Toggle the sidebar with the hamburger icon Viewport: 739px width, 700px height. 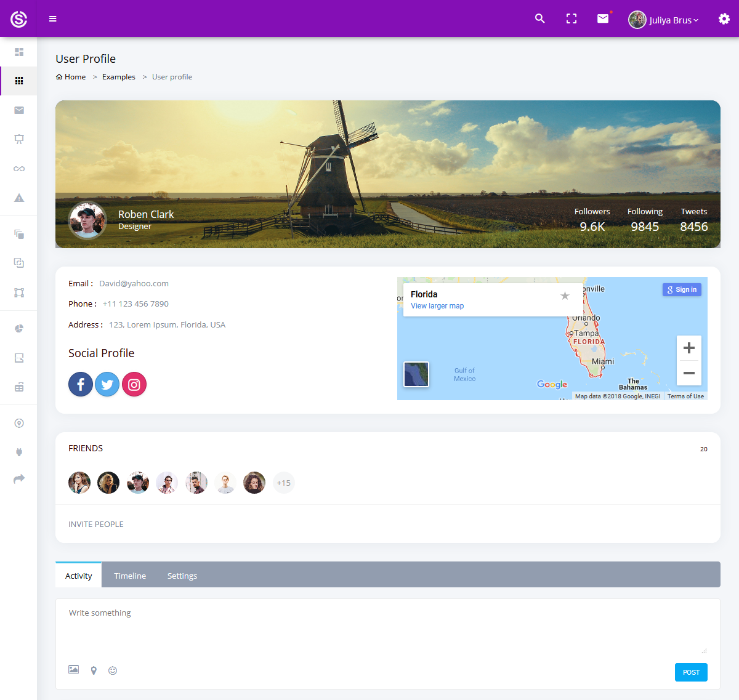click(53, 18)
